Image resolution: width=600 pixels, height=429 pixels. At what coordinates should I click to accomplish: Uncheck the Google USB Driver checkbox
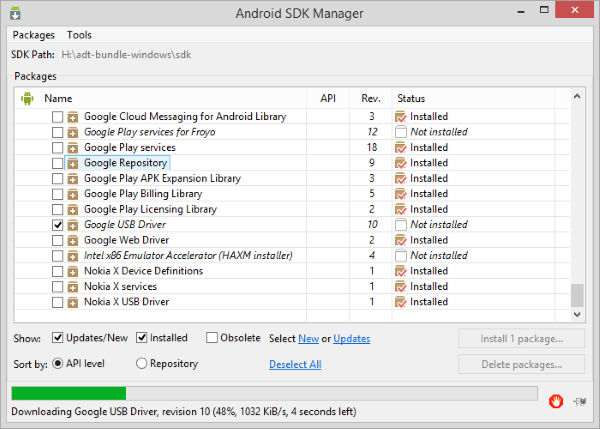point(57,225)
